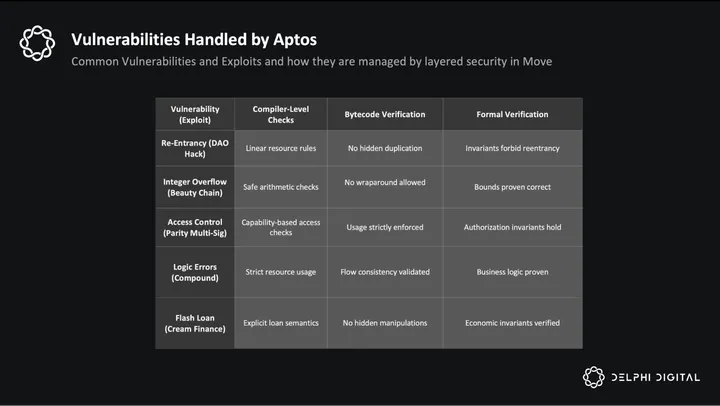This screenshot has height=406, width=720.
Task: Click the "Formal Verification" column header
Action: click(x=512, y=115)
